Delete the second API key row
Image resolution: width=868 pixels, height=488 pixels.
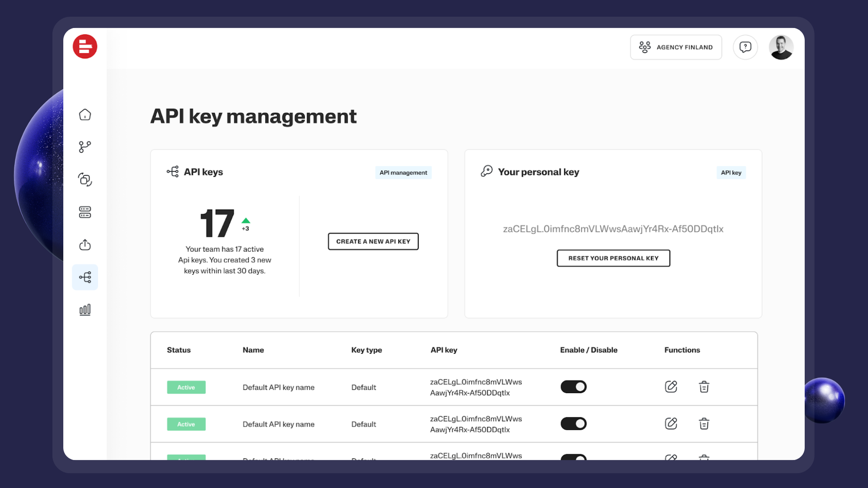tap(704, 424)
